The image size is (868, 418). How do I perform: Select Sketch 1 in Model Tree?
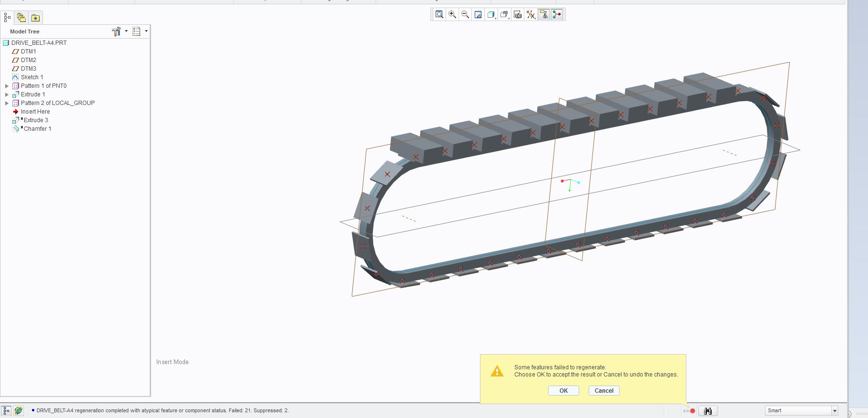point(32,77)
